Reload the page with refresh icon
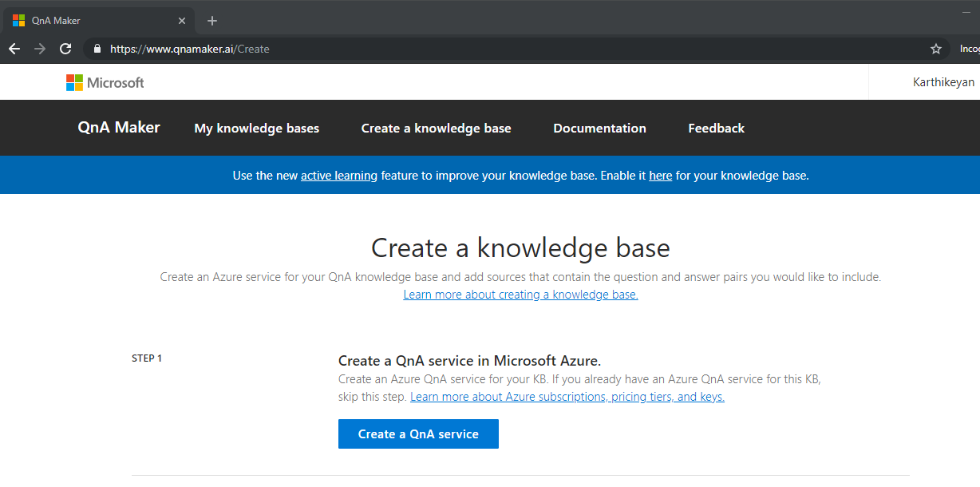Viewport: 980px width, 487px height. tap(65, 49)
